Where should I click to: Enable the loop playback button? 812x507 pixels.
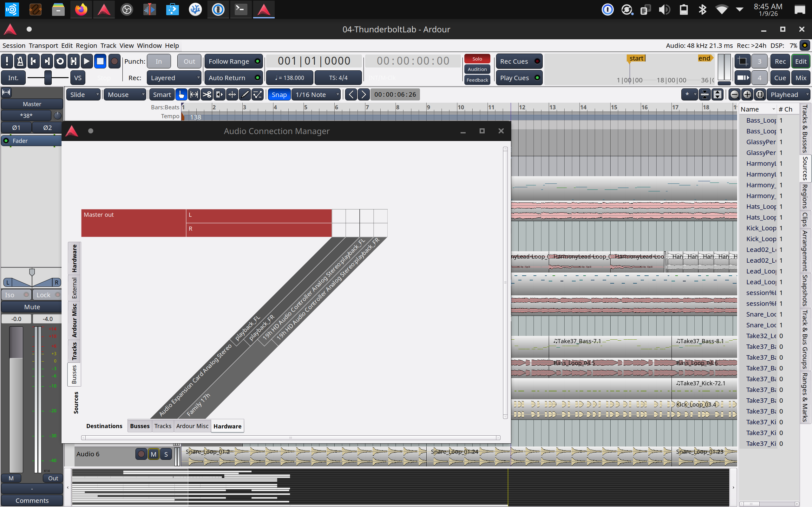coord(60,61)
